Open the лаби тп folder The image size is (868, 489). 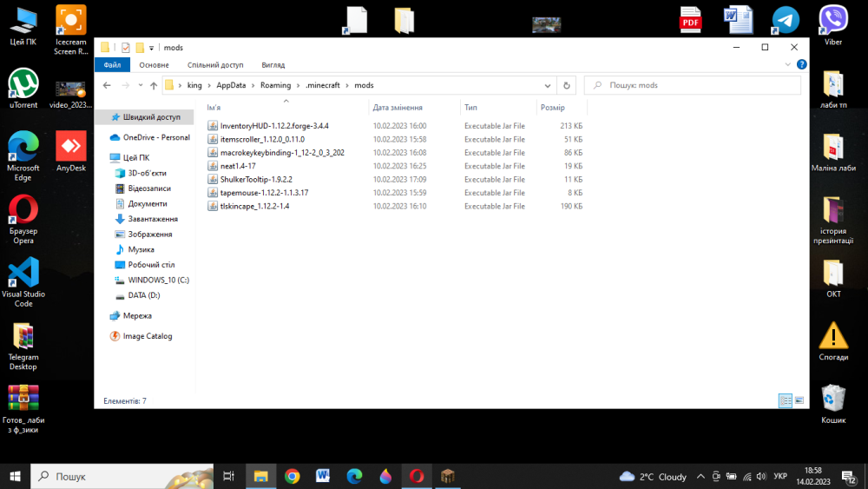[x=833, y=89]
